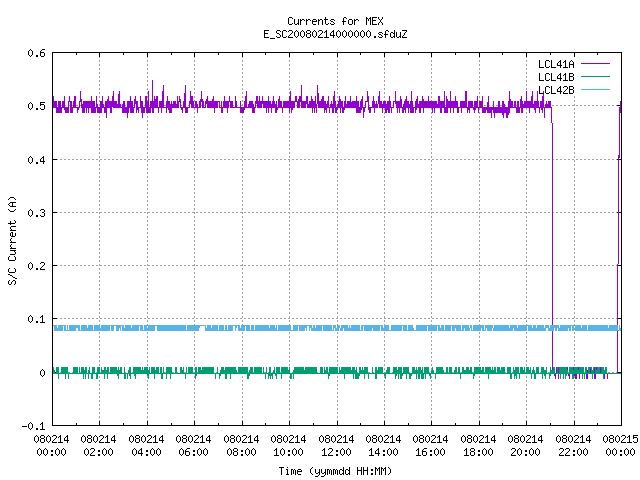
Task: Click the y-axis tick value 0
Action: point(42,373)
